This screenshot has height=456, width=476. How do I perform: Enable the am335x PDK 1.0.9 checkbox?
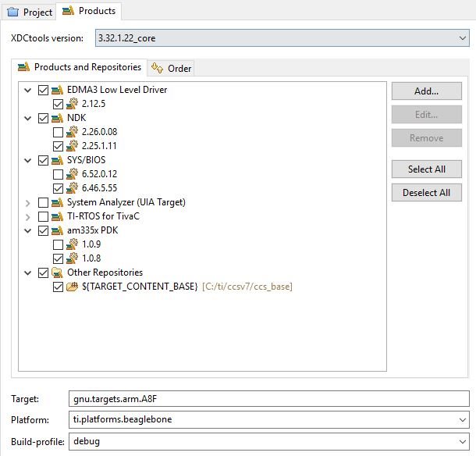coord(58,244)
